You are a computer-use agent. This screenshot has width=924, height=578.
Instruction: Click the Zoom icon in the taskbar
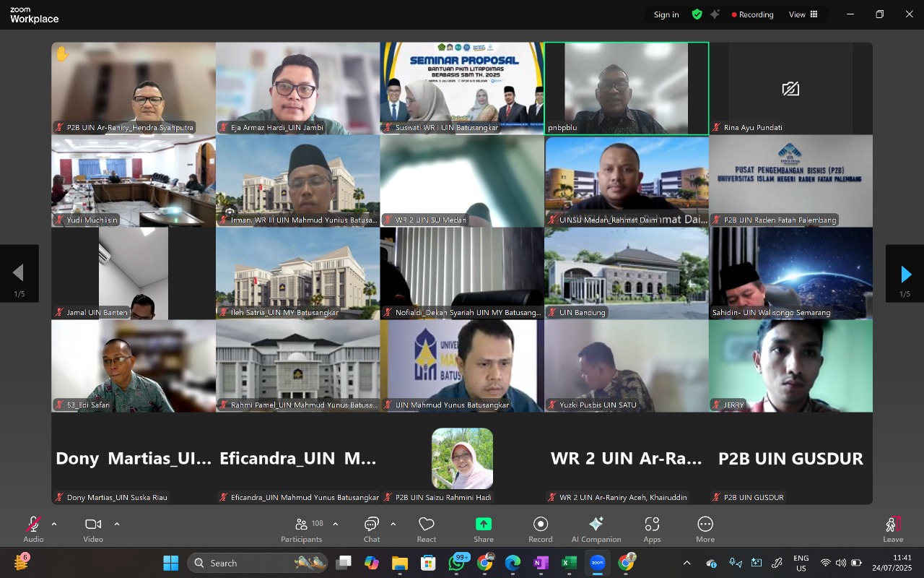pos(597,563)
